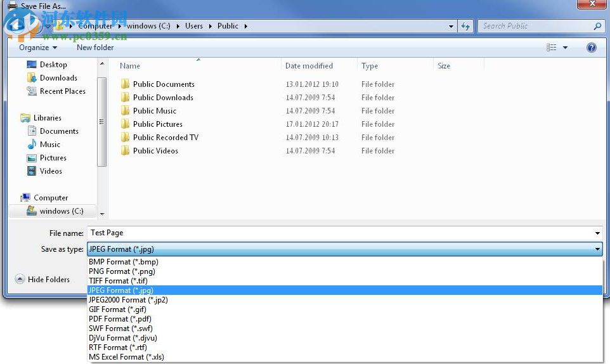The height and width of the screenshot is (364, 610).
Task: Select RTF Format (*.rtf) option
Action: [x=345, y=348]
